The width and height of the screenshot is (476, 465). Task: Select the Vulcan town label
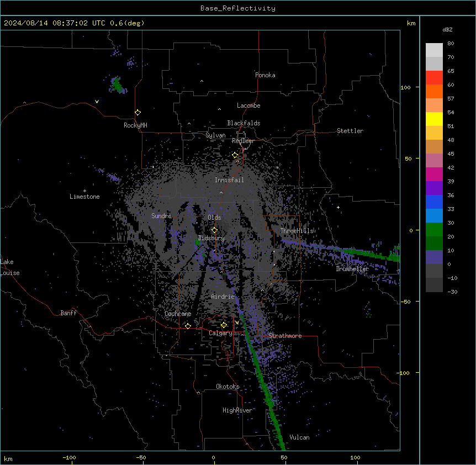coord(300,437)
